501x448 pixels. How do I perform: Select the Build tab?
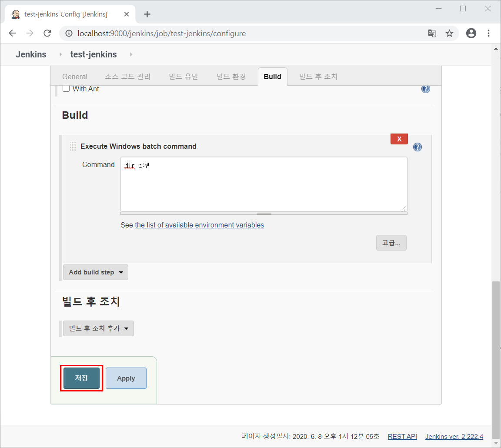coord(273,77)
